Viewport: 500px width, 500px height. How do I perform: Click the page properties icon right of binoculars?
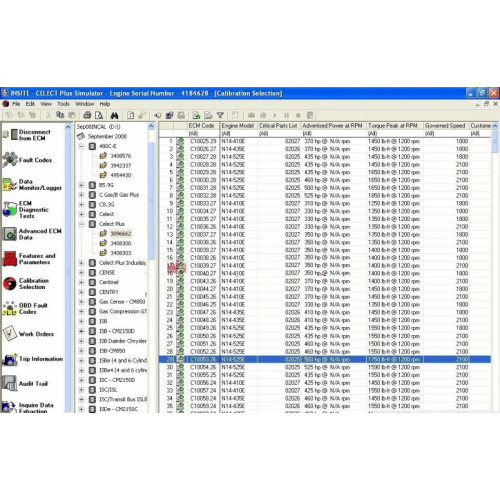tap(131, 115)
